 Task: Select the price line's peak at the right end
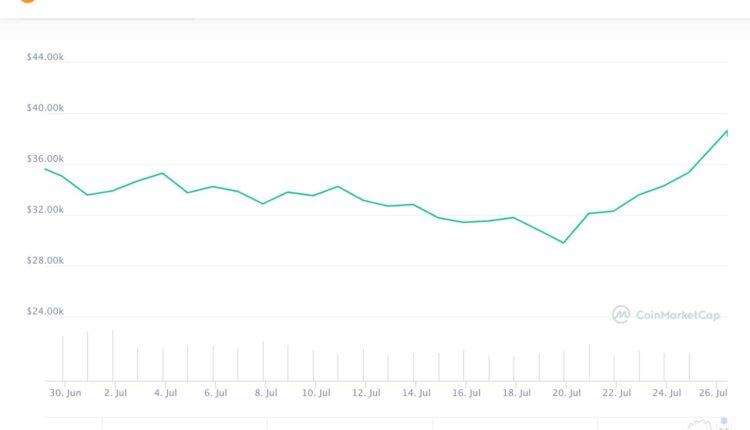[x=727, y=131]
